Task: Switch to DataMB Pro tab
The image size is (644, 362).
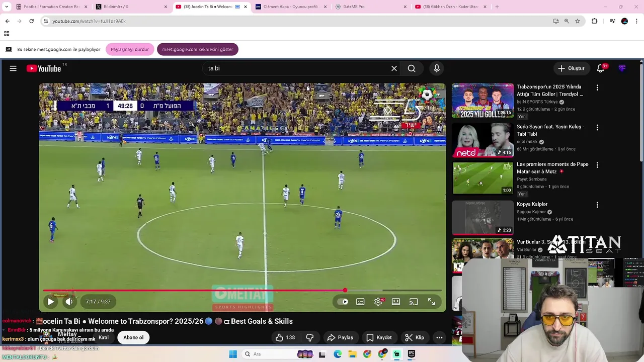Action: click(370, 7)
